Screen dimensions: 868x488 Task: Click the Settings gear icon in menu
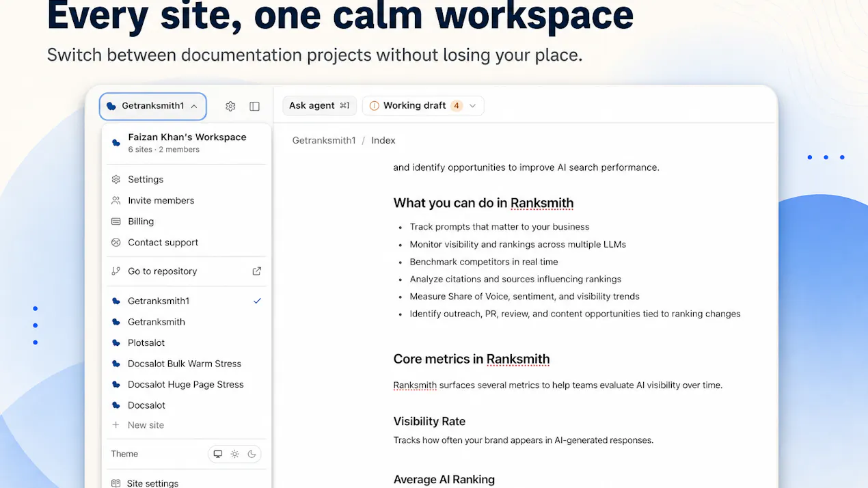coord(116,179)
